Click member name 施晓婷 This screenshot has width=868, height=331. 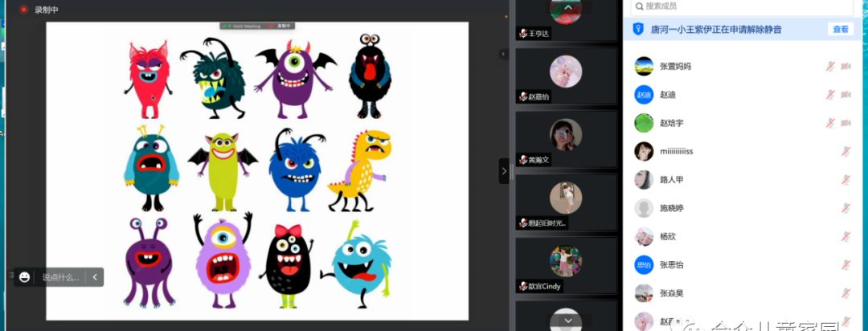coord(671,208)
